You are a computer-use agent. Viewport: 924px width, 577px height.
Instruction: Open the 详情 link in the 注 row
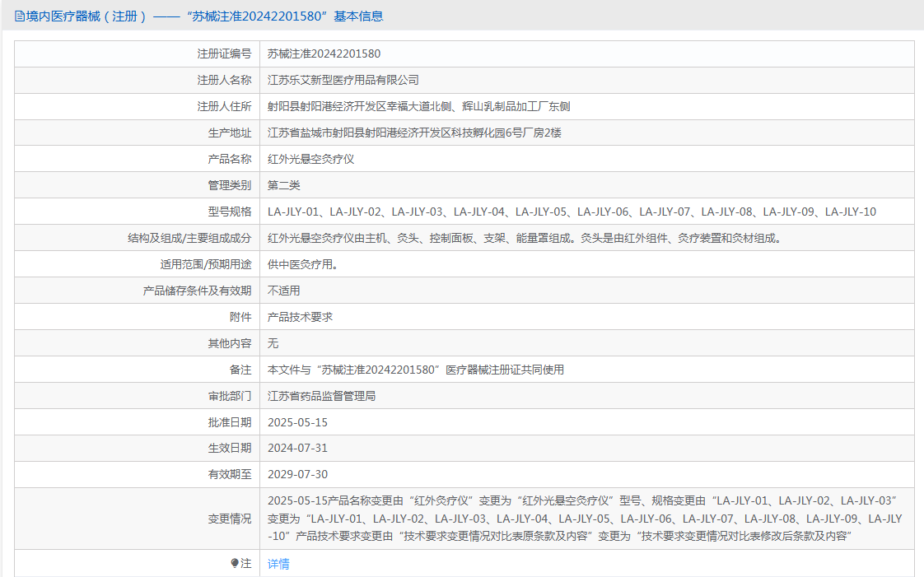point(278,564)
